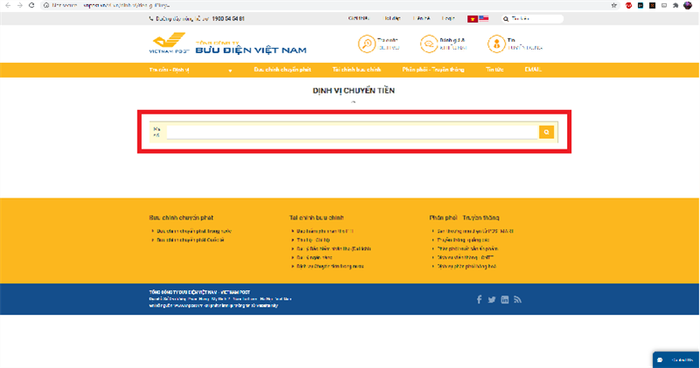Screen dimensions: 700x368
Task: Click the LinkedIn icon in the footer
Action: point(504,300)
